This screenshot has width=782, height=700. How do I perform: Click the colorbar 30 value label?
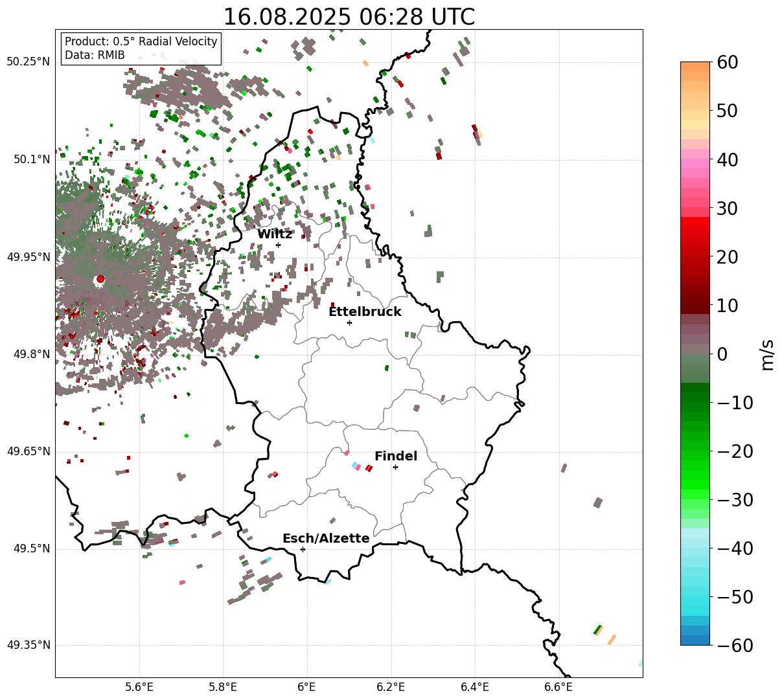pyautogui.click(x=728, y=209)
